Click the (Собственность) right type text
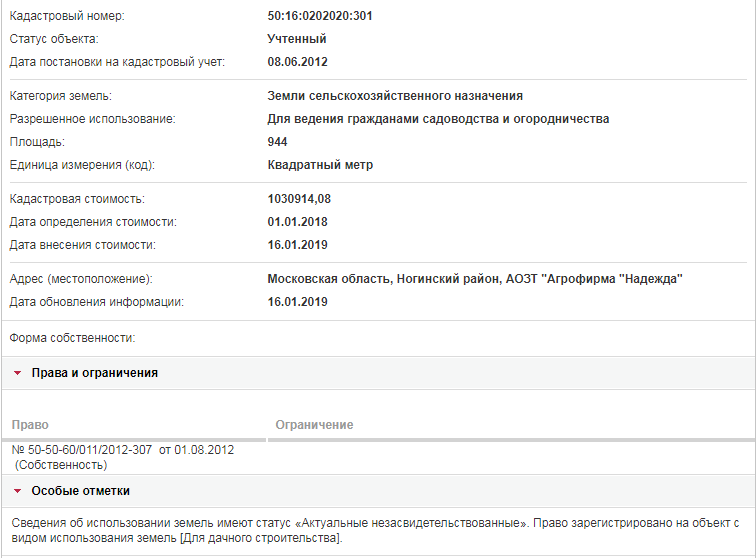 click(61, 465)
